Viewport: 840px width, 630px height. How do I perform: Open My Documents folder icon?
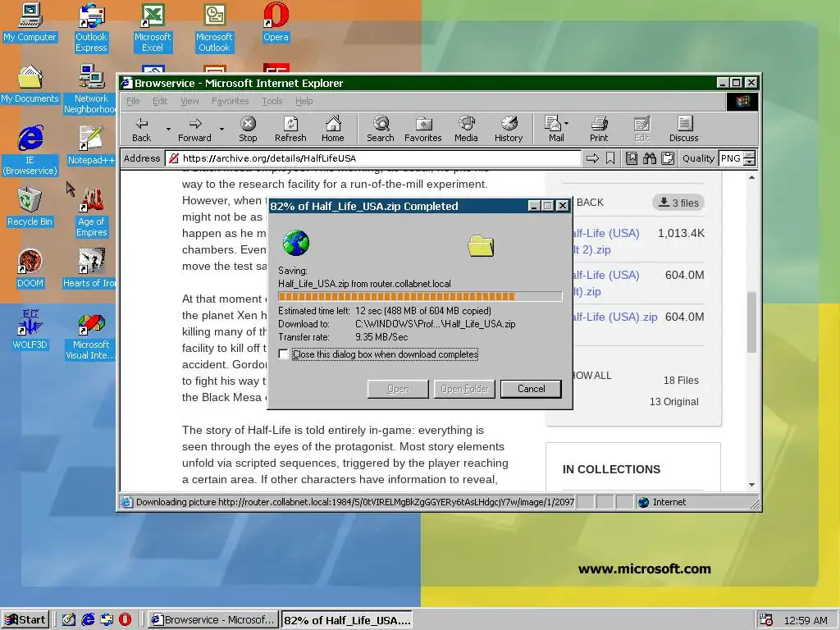(30, 84)
